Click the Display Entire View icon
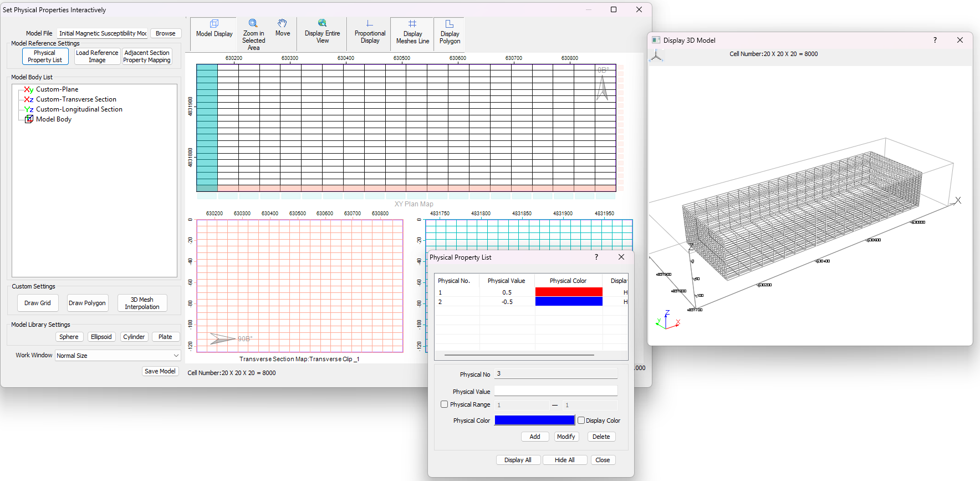Screen dimensions: 980x481 (x=322, y=31)
